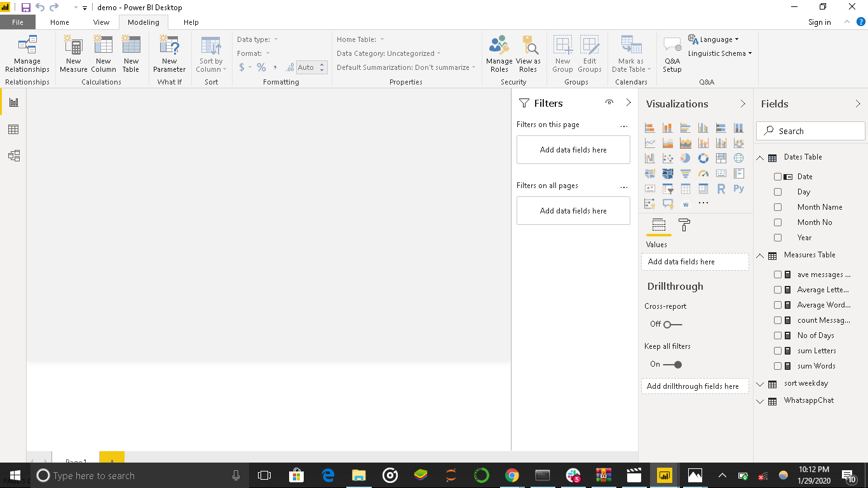Select the Card visual with 123
Image resolution: width=868 pixels, height=488 pixels.
(x=721, y=173)
